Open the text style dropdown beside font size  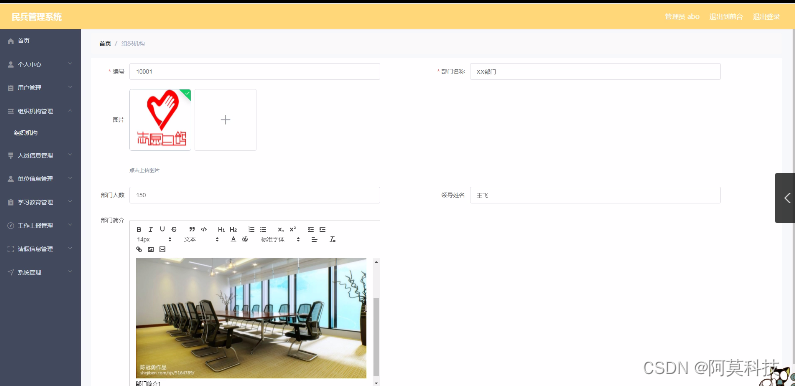[201, 239]
